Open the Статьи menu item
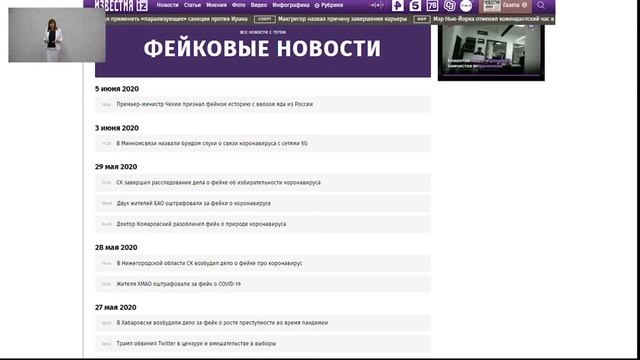 (x=192, y=5)
